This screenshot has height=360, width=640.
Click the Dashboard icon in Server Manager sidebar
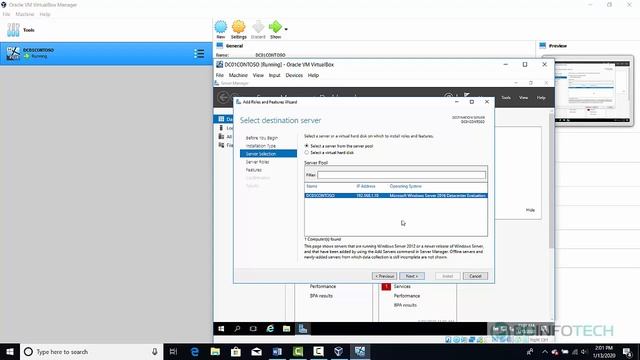pyautogui.click(x=221, y=119)
